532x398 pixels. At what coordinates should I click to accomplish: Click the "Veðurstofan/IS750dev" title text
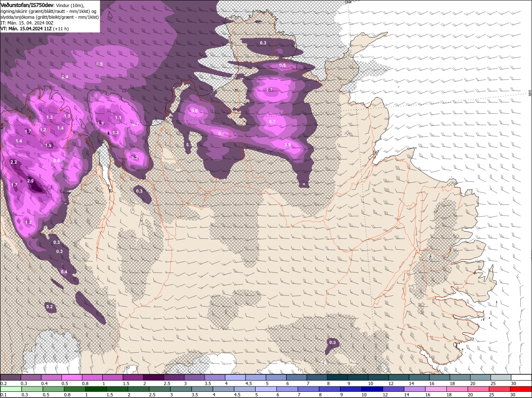pos(27,5)
